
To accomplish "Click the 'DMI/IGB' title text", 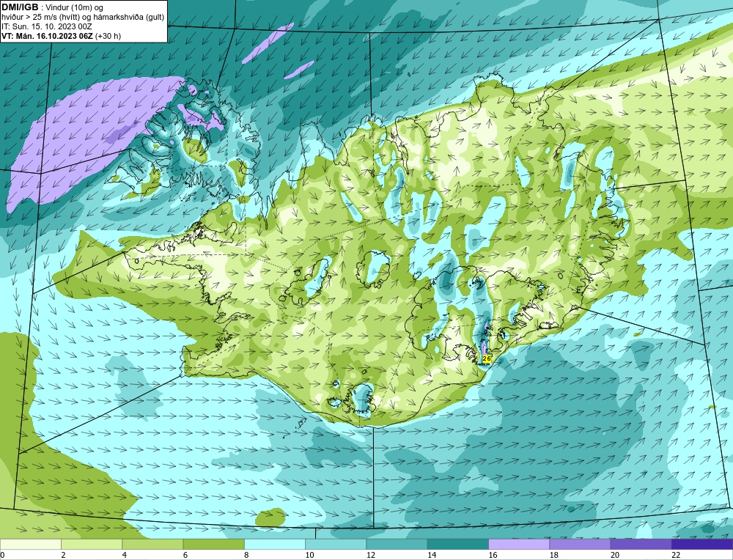I will point(20,7).
